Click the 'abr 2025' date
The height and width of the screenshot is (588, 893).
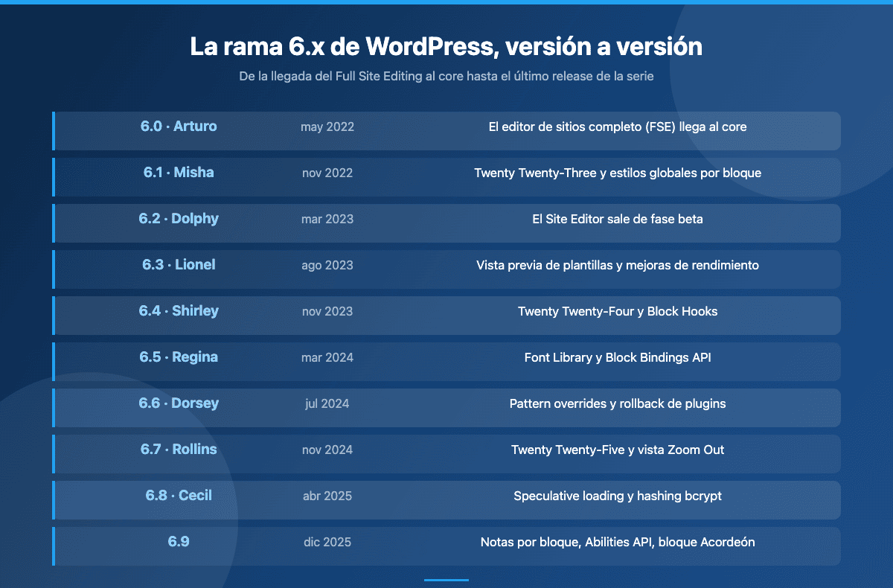click(x=327, y=496)
